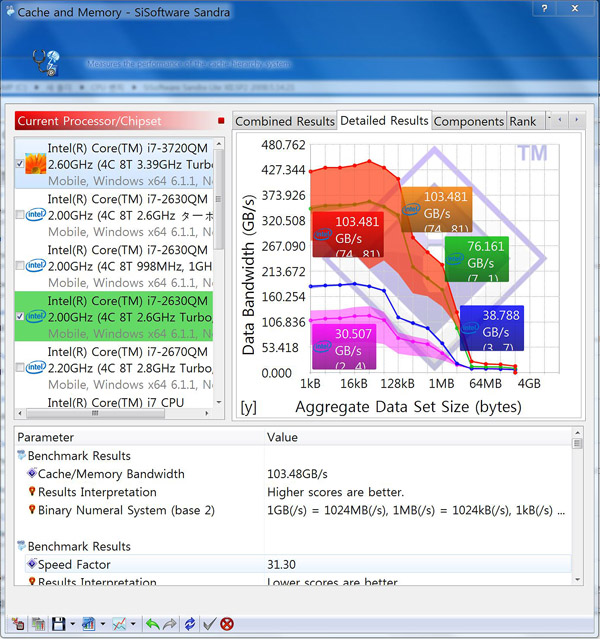Click the blue refresh arrows icon
600x639 pixels.
pyautogui.click(x=190, y=624)
